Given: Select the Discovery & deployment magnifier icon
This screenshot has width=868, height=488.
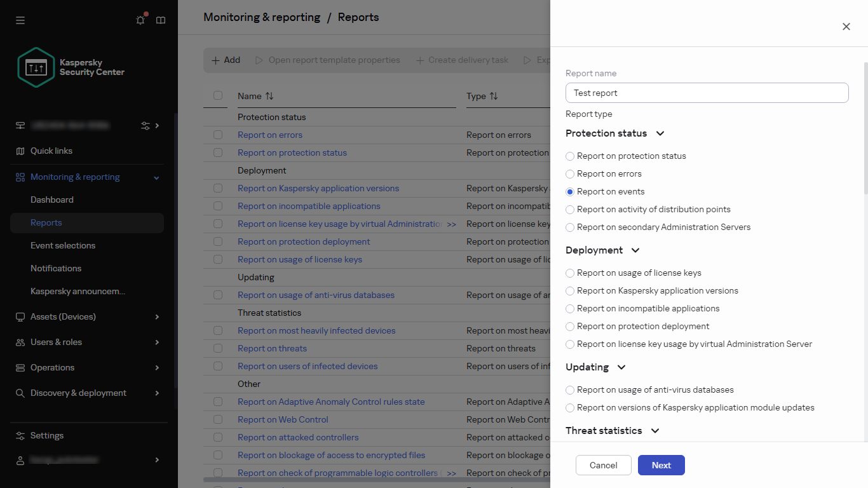Looking at the screenshot, I should (x=20, y=393).
